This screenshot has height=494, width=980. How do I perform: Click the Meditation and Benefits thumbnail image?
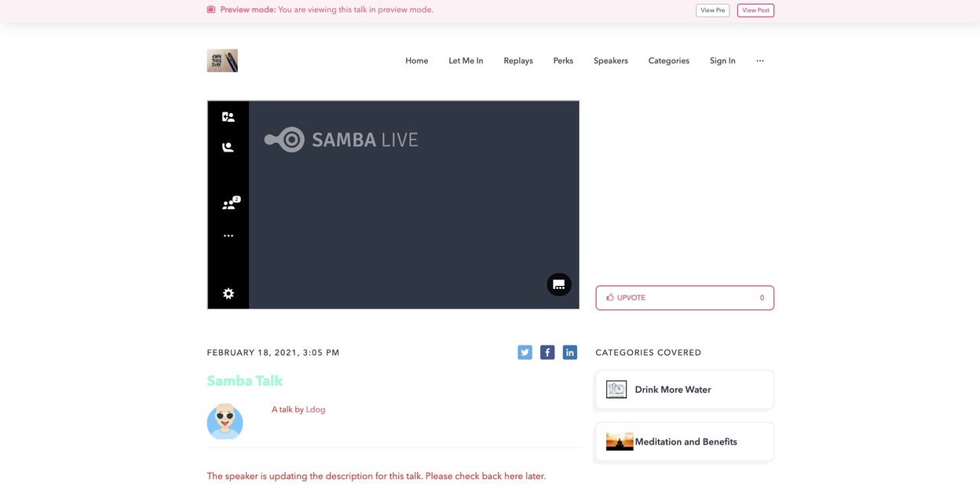pos(620,441)
